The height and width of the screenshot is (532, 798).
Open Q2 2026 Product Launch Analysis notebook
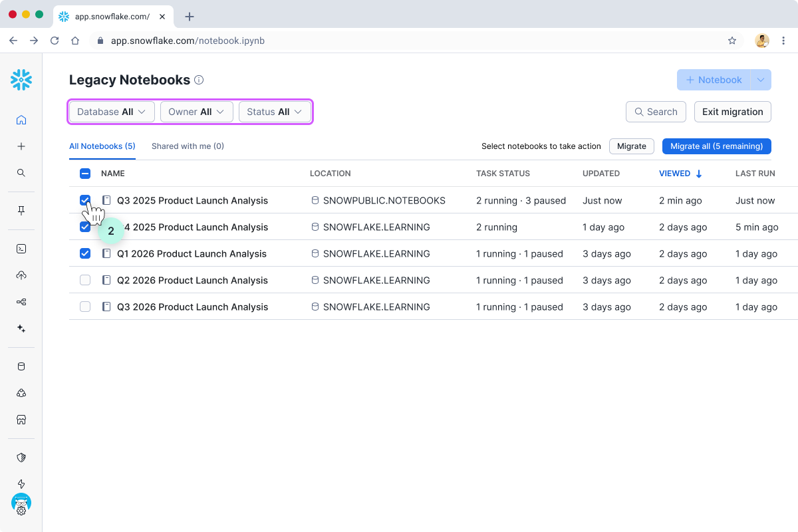pyautogui.click(x=193, y=280)
